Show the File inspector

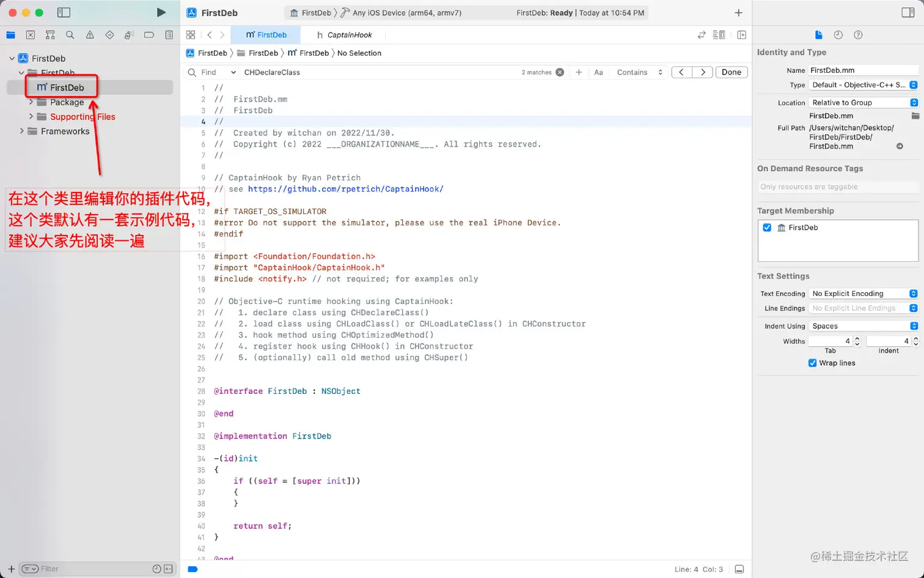pos(819,35)
